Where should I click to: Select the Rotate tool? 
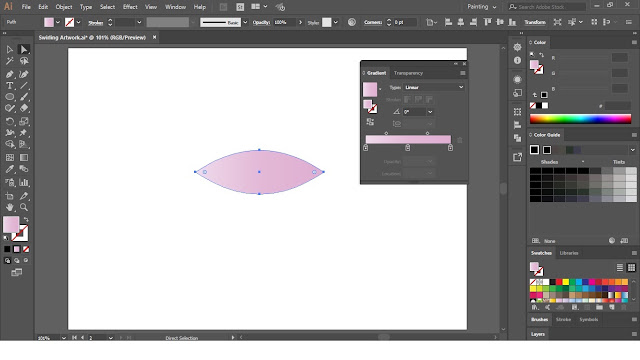[9, 121]
